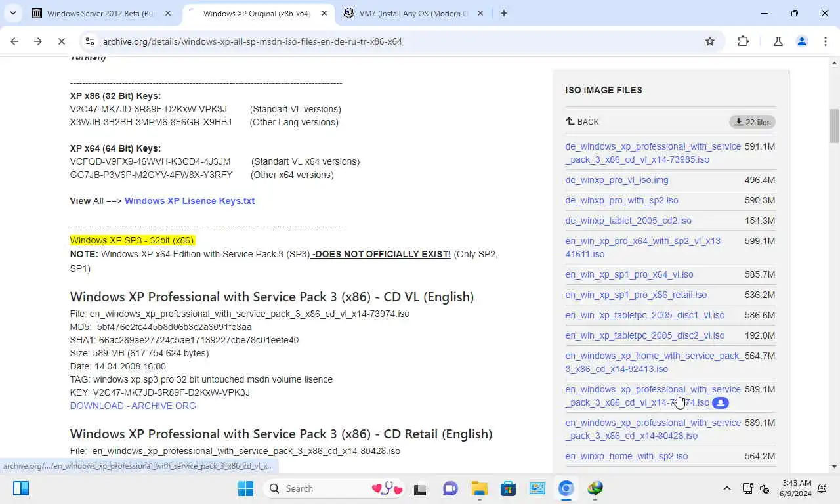Open the network tray icon
The image size is (840, 504).
747,488
